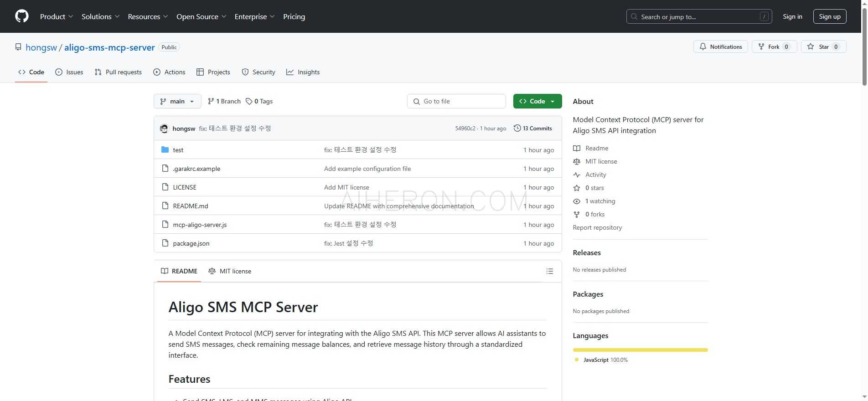
Task: Switch to the Security tab
Action: [258, 72]
